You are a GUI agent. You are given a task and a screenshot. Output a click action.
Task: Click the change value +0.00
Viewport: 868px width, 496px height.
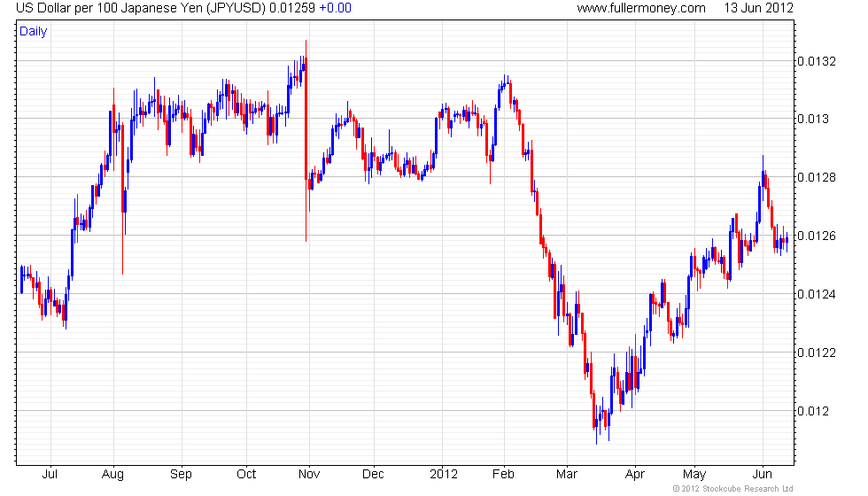pos(336,8)
